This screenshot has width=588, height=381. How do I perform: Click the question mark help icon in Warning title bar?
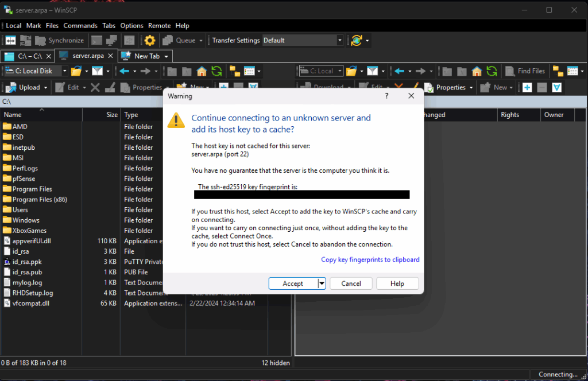[386, 96]
